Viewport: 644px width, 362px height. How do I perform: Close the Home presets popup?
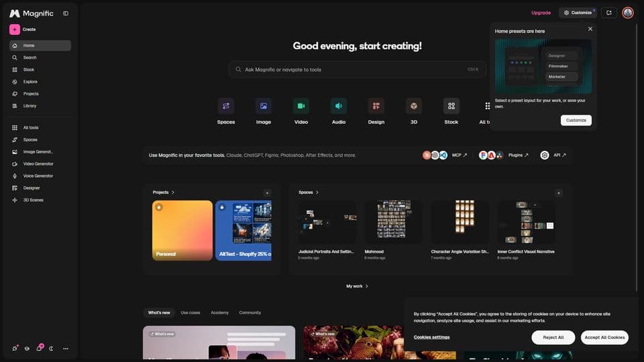[x=590, y=29]
